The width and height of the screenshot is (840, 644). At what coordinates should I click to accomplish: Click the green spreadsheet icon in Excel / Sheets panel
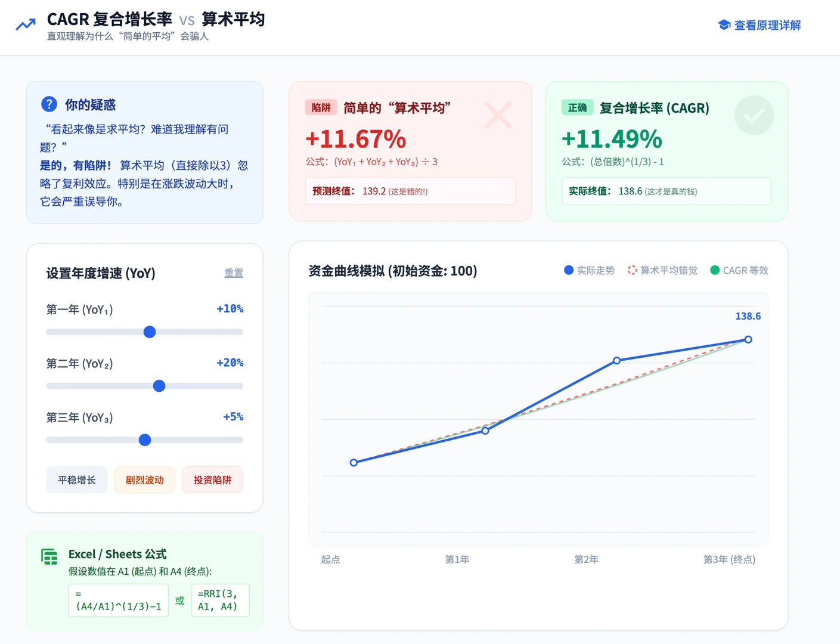tap(49, 555)
